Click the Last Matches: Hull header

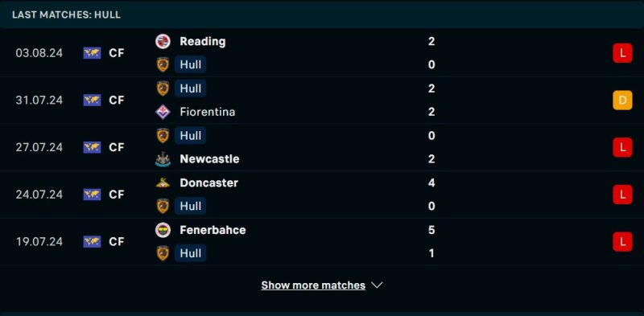[x=66, y=14]
